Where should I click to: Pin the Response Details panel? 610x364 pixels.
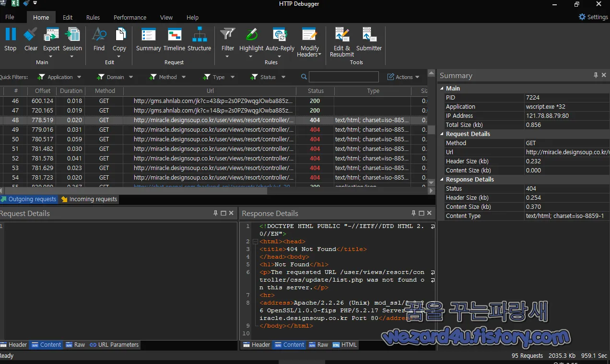(413, 213)
